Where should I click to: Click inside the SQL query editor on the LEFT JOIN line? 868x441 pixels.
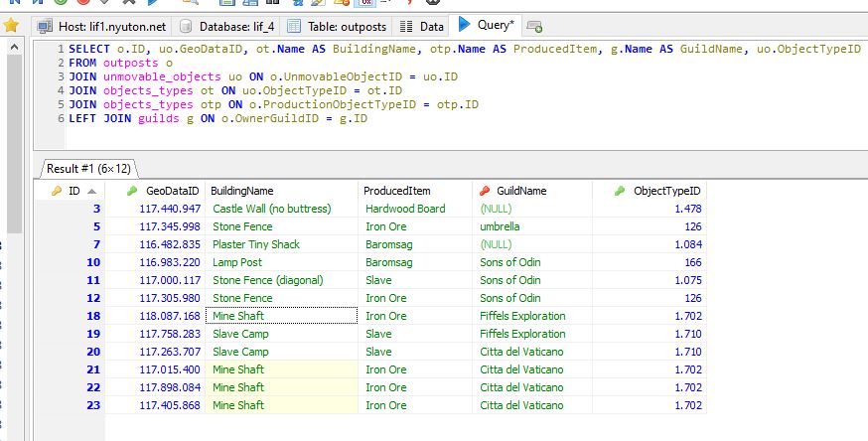pyautogui.click(x=218, y=118)
